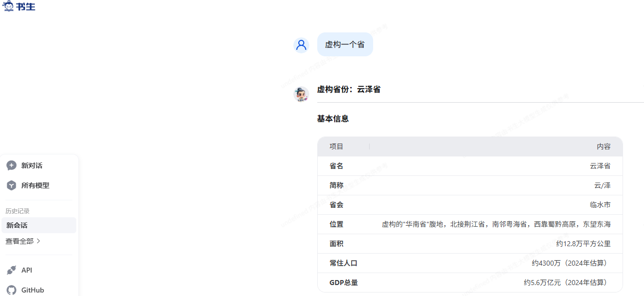Select the GDP总量 table row
The image size is (644, 296).
[470, 283]
